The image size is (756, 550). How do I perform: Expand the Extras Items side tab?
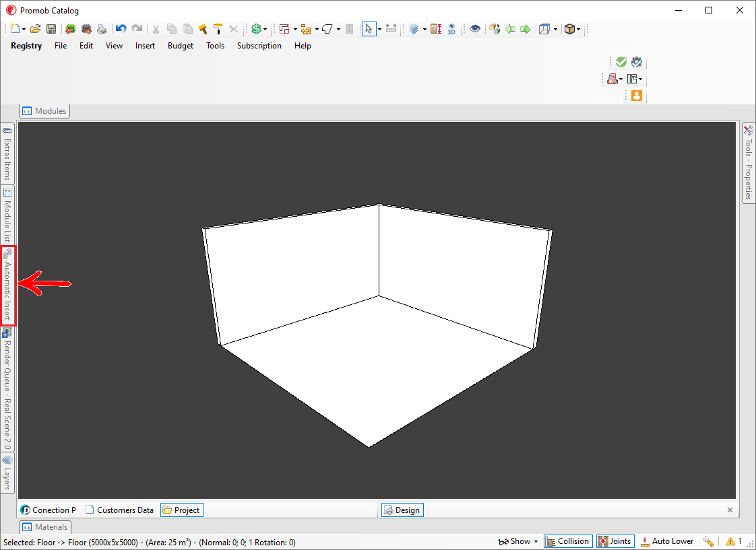[7, 153]
